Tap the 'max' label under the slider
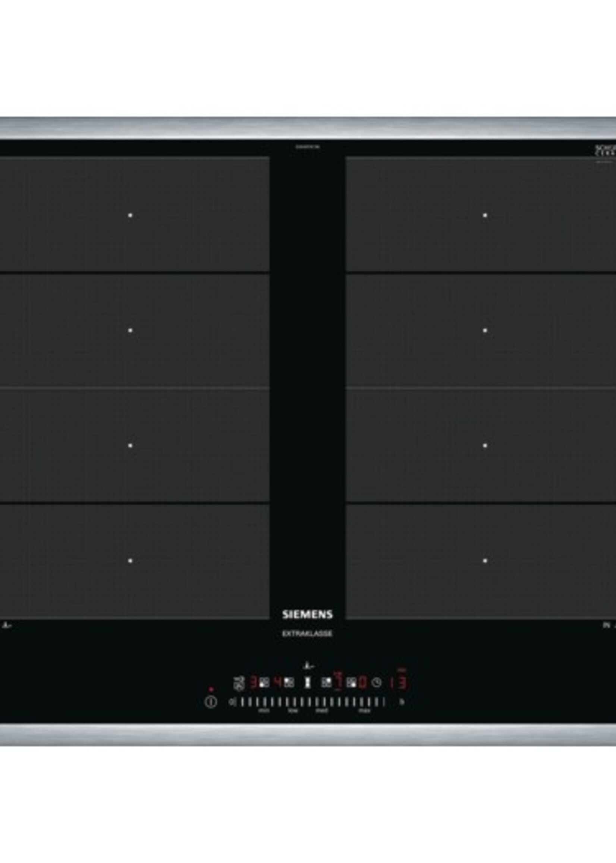 365,711
